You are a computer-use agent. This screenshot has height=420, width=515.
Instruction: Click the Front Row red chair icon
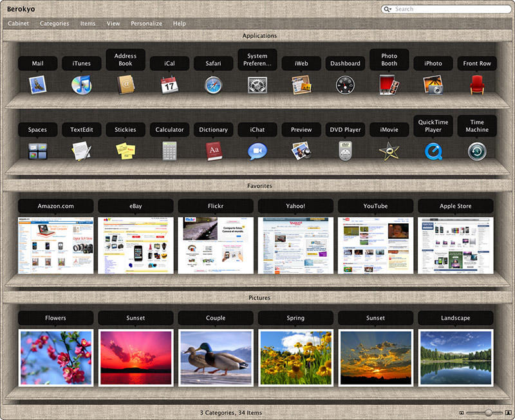pyautogui.click(x=477, y=85)
